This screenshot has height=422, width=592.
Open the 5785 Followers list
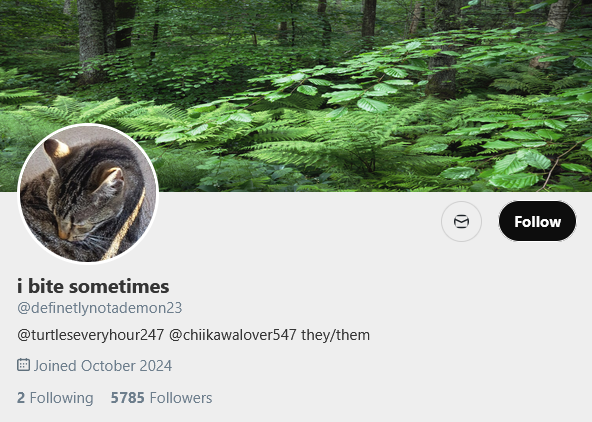[x=161, y=398]
